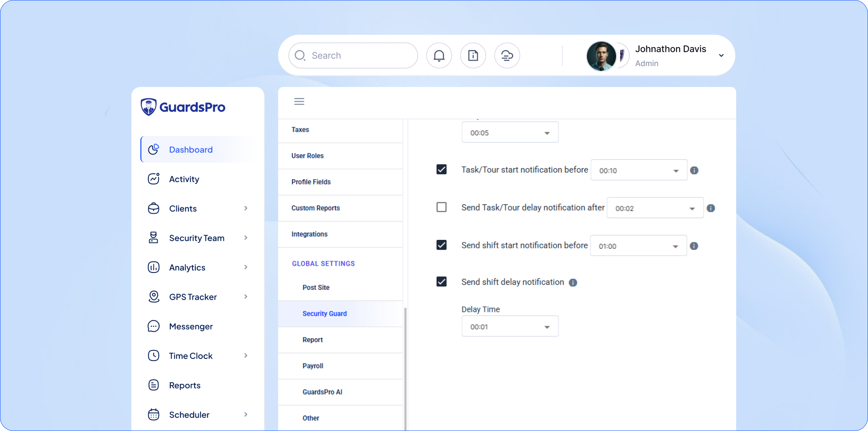
Task: Open Custom Reports settings item
Action: click(x=340, y=208)
